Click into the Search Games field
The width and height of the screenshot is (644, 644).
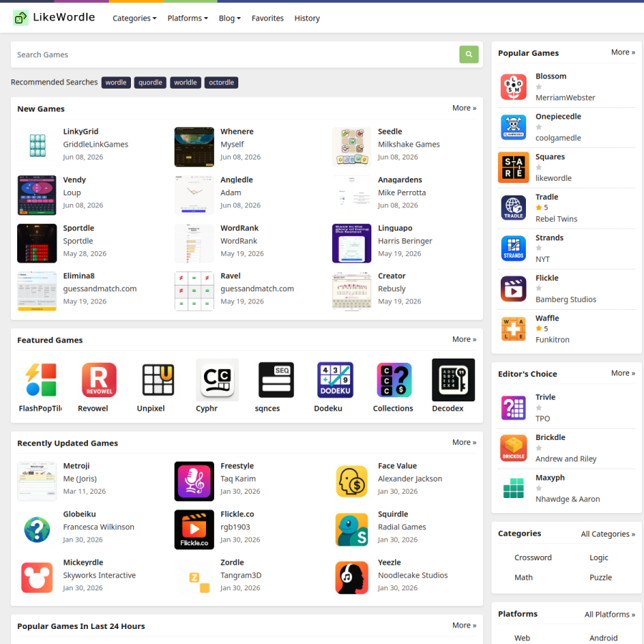pyautogui.click(x=235, y=54)
